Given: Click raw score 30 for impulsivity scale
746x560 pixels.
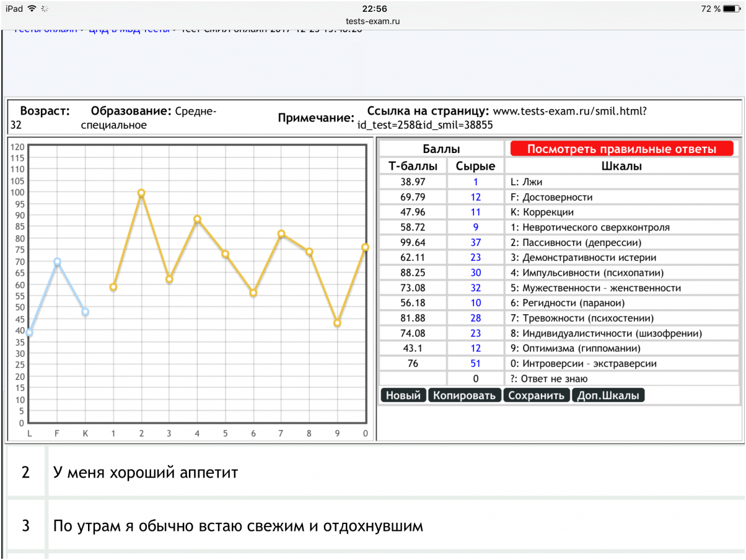Looking at the screenshot, I should [475, 273].
